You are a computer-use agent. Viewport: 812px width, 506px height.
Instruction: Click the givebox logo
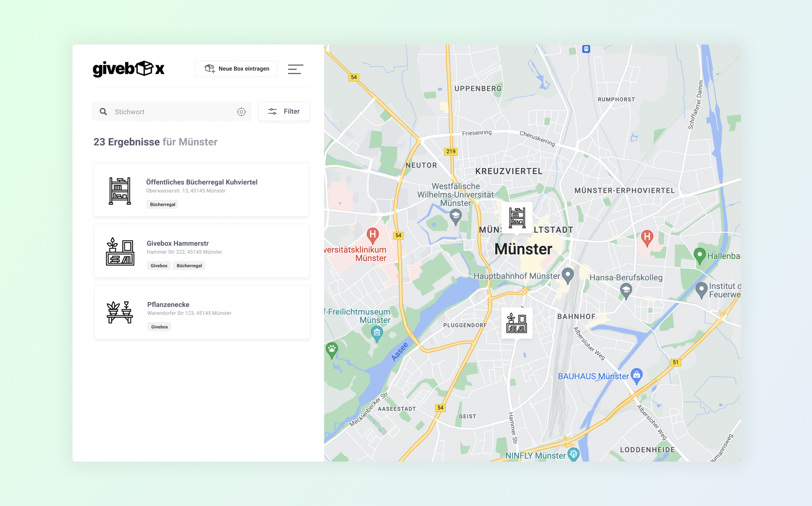(x=128, y=69)
